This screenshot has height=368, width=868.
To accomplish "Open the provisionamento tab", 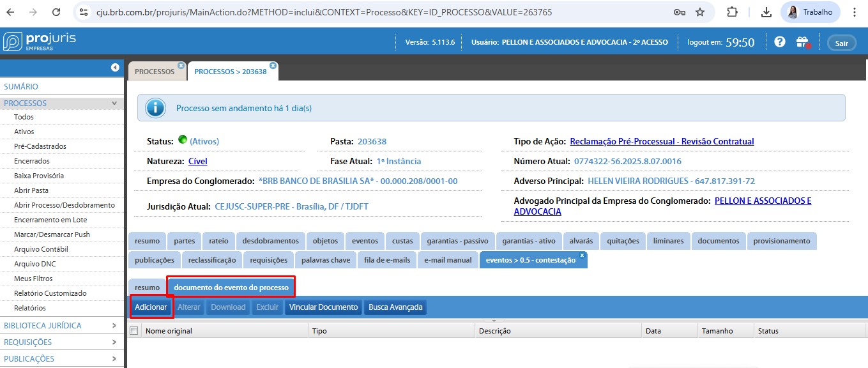I will click(781, 241).
